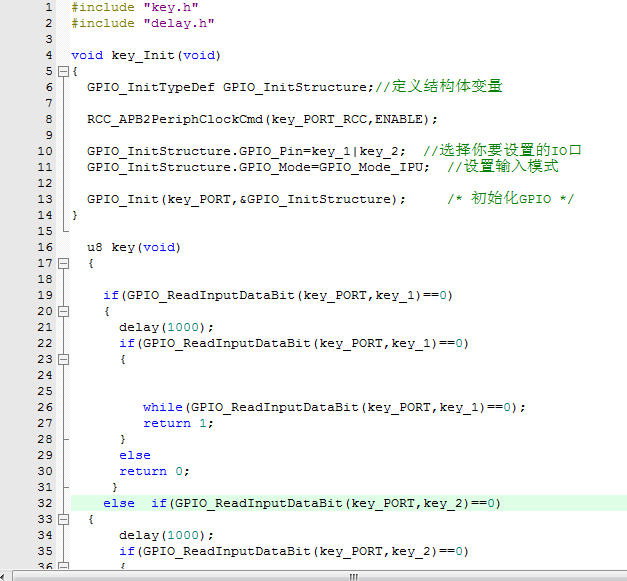Click line number 32 in the margin
The image size is (627, 581).
point(45,503)
